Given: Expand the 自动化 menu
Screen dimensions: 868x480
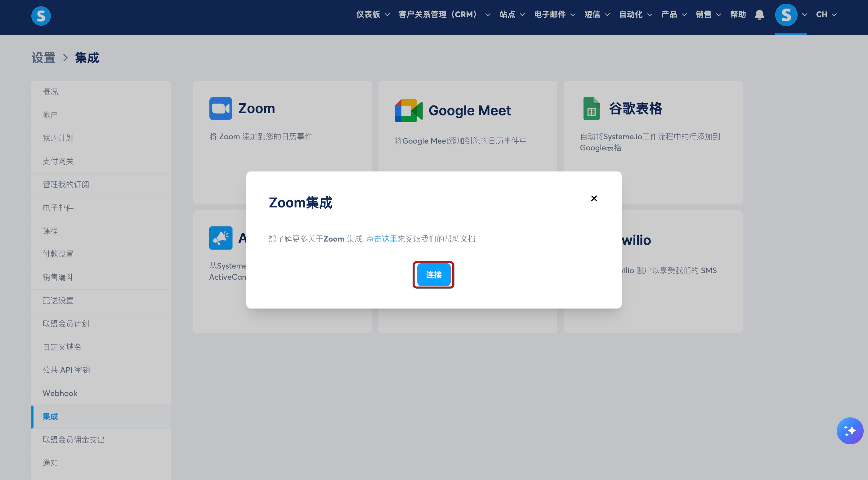Looking at the screenshot, I should pyautogui.click(x=635, y=15).
